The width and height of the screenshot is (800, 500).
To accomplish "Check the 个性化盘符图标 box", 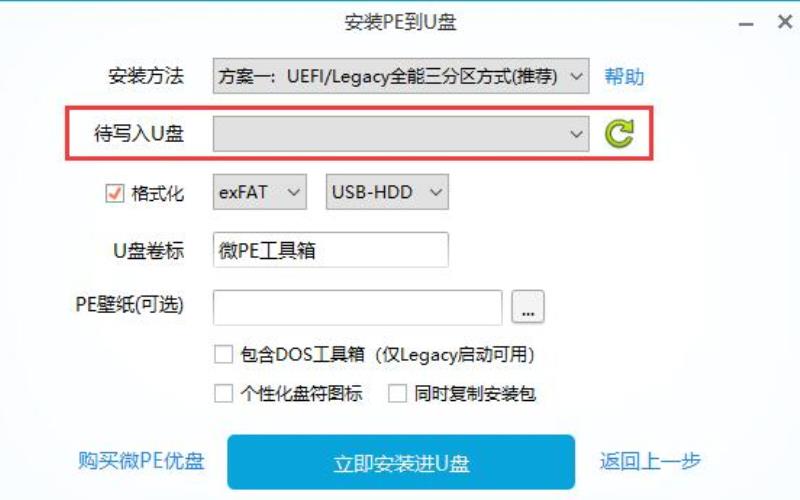I will pos(223,393).
